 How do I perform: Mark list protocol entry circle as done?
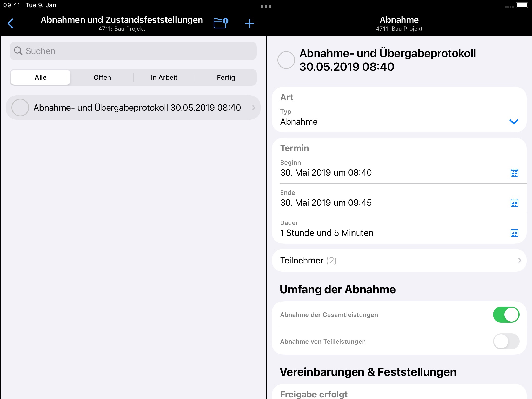[20, 108]
